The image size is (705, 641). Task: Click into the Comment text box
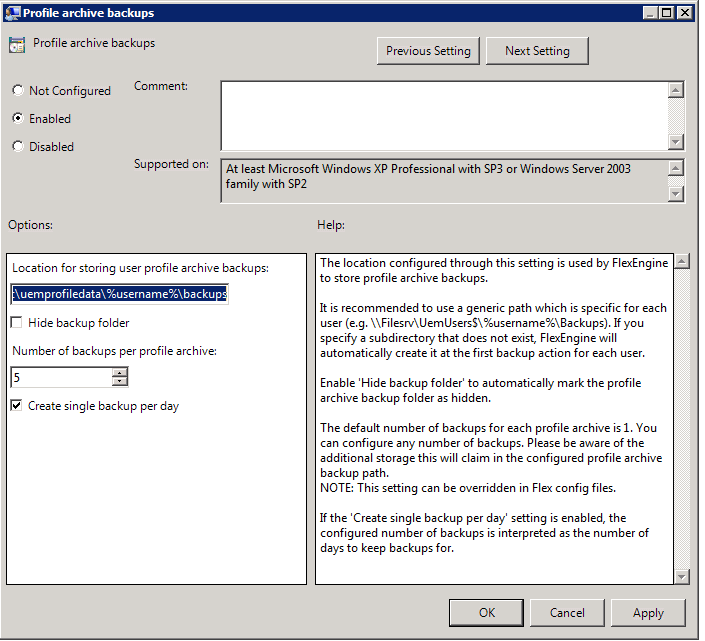443,115
